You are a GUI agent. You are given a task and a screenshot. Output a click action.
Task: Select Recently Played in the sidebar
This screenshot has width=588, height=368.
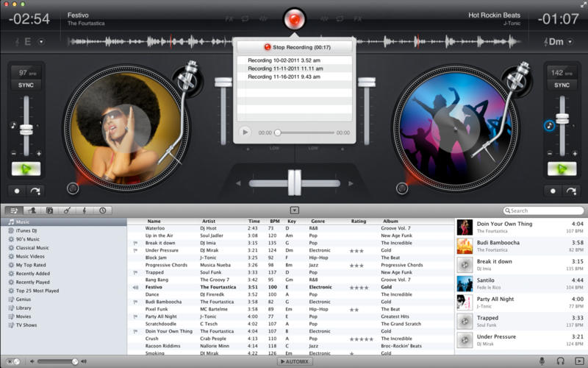pos(32,282)
